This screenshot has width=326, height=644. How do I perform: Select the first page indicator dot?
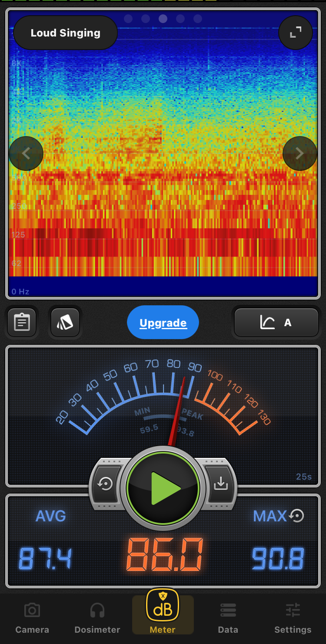[x=128, y=19]
